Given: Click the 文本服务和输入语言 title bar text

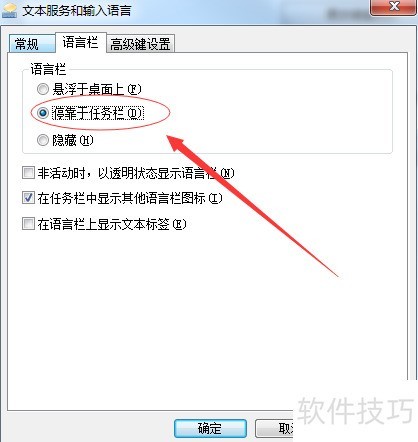Looking at the screenshot, I should click(77, 10).
